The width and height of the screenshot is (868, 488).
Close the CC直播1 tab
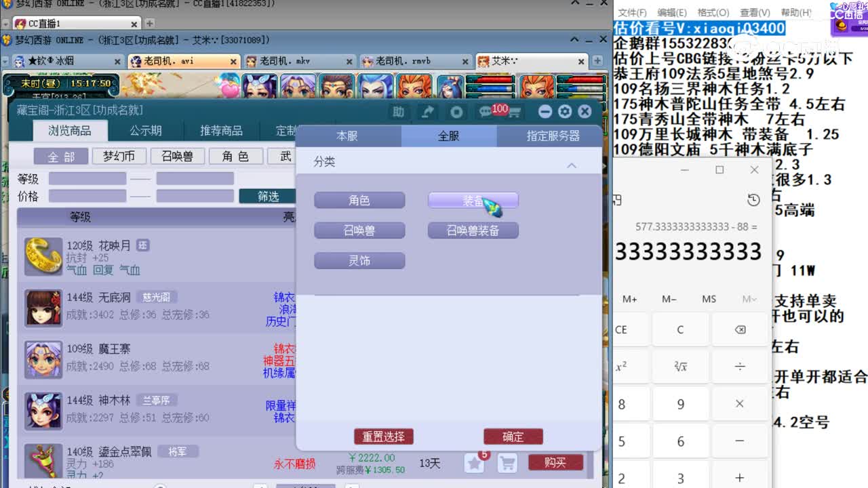(135, 24)
